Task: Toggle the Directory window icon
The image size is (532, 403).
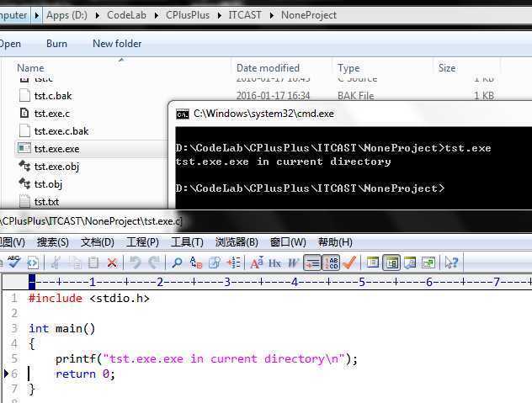Action: click(391, 262)
